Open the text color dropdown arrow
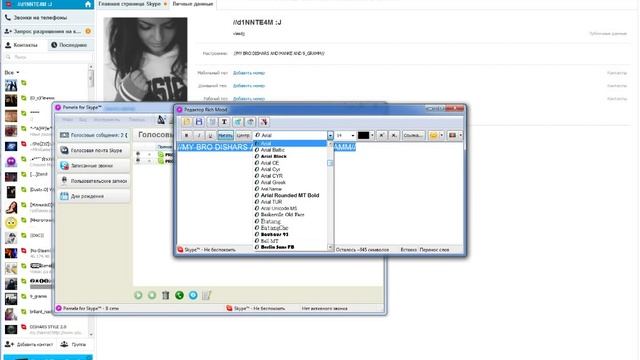 [x=372, y=136]
